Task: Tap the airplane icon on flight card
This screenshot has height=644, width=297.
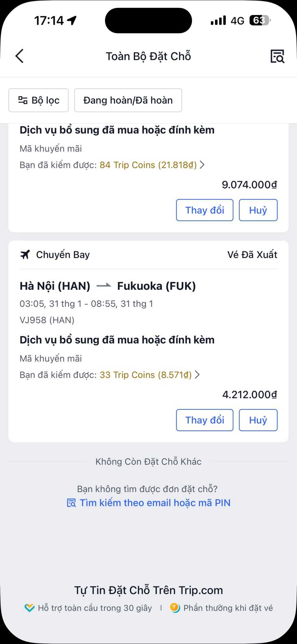Action: 25,255
